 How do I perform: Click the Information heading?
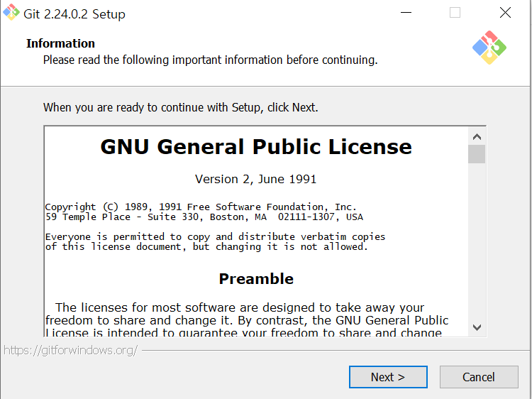61,43
